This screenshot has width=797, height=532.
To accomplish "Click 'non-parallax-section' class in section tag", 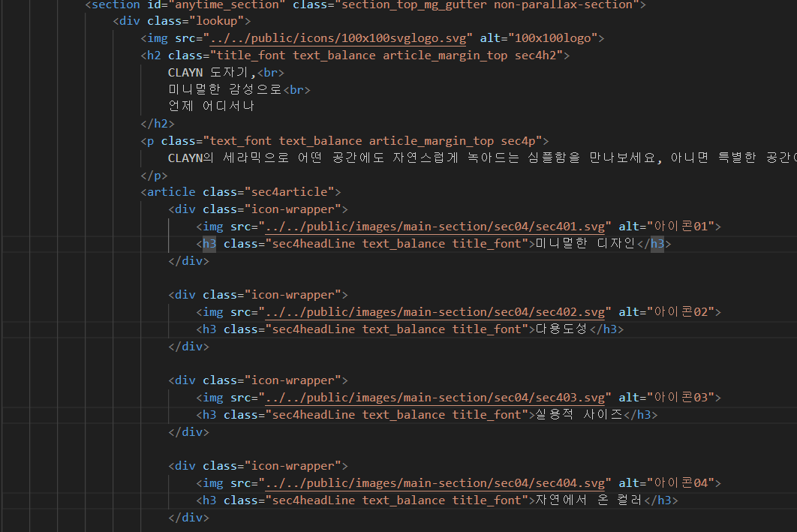I will [x=563, y=5].
